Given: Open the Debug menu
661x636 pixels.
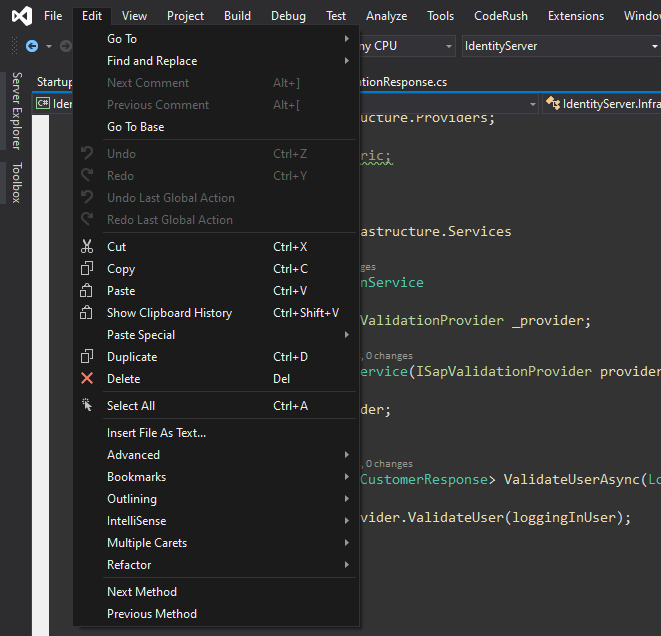Looking at the screenshot, I should tap(288, 16).
